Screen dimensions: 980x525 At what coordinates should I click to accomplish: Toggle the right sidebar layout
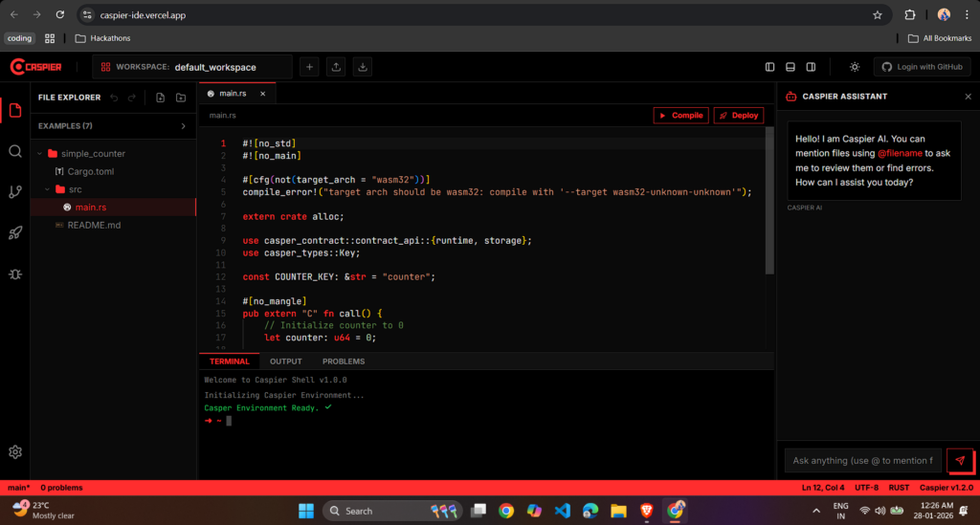[811, 67]
